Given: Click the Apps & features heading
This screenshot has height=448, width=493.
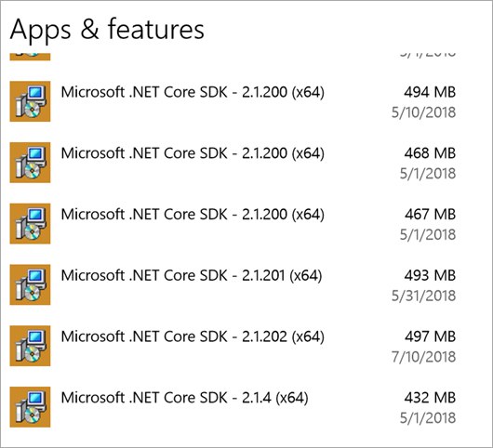Looking at the screenshot, I should click(x=107, y=30).
